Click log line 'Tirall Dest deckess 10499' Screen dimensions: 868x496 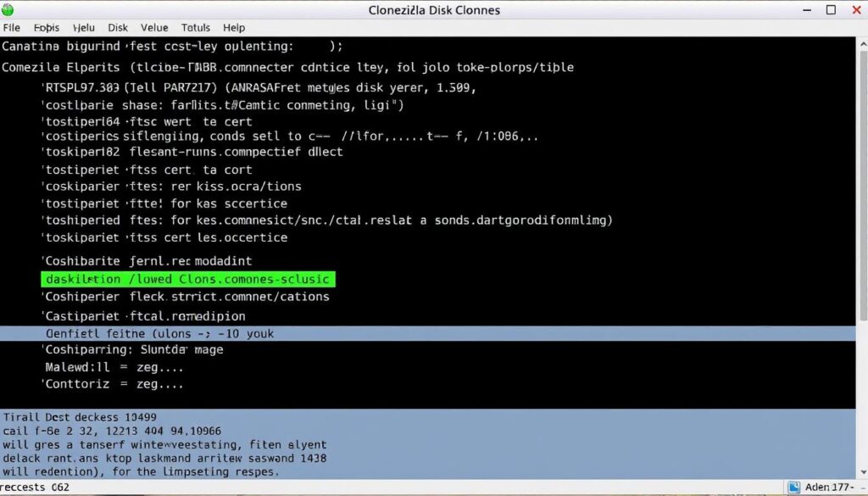tap(80, 417)
